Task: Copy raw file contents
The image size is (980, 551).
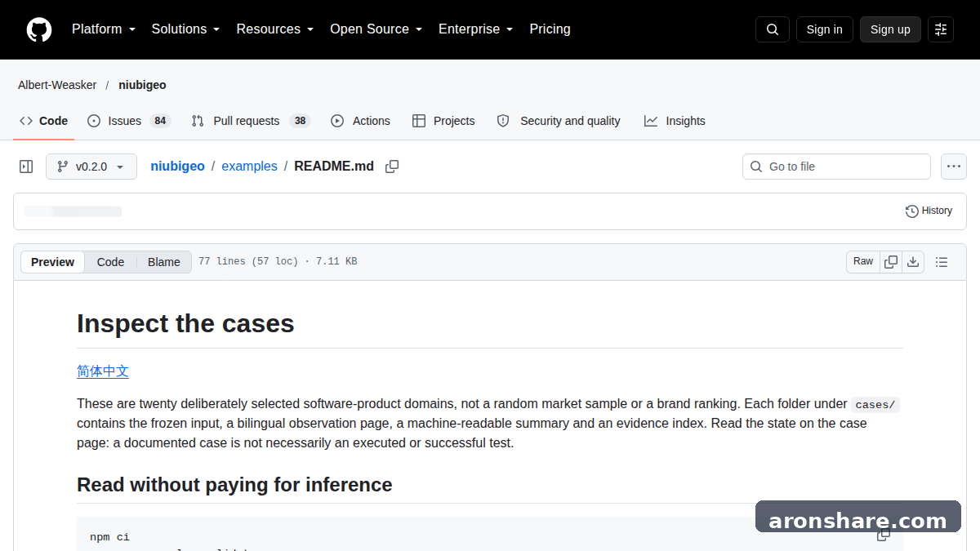Action: pos(891,262)
